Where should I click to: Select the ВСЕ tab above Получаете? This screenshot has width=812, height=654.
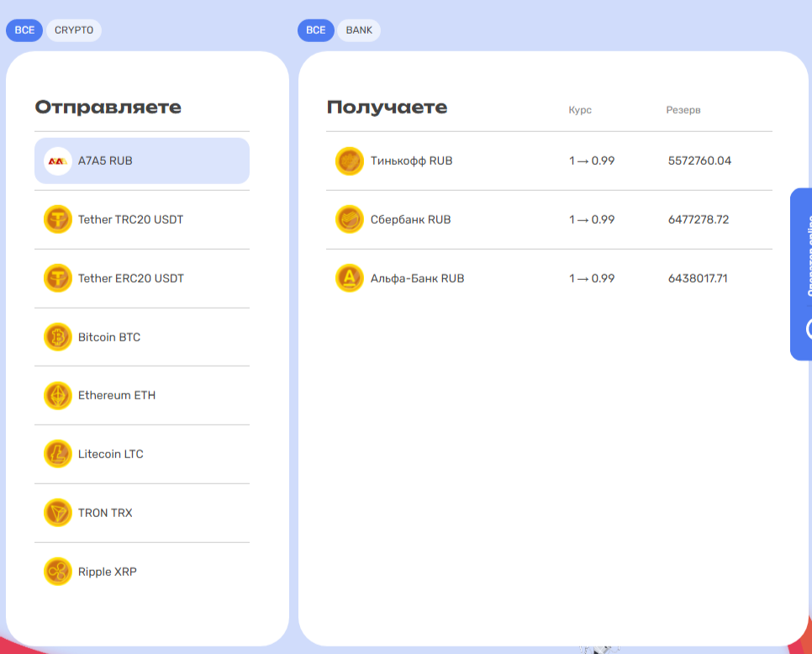point(316,30)
